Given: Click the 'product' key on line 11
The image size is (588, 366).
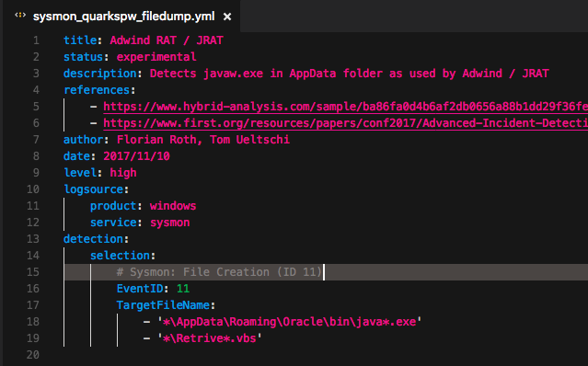Looking at the screenshot, I should point(113,206).
